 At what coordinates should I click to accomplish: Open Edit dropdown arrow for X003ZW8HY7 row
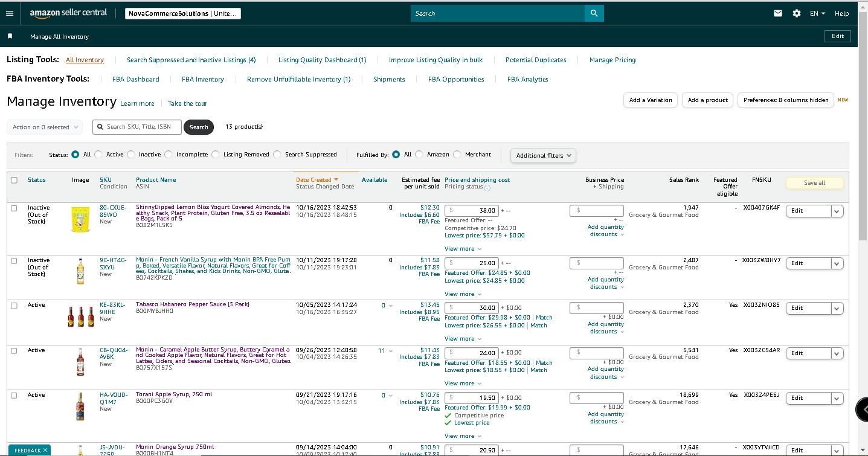(x=837, y=263)
